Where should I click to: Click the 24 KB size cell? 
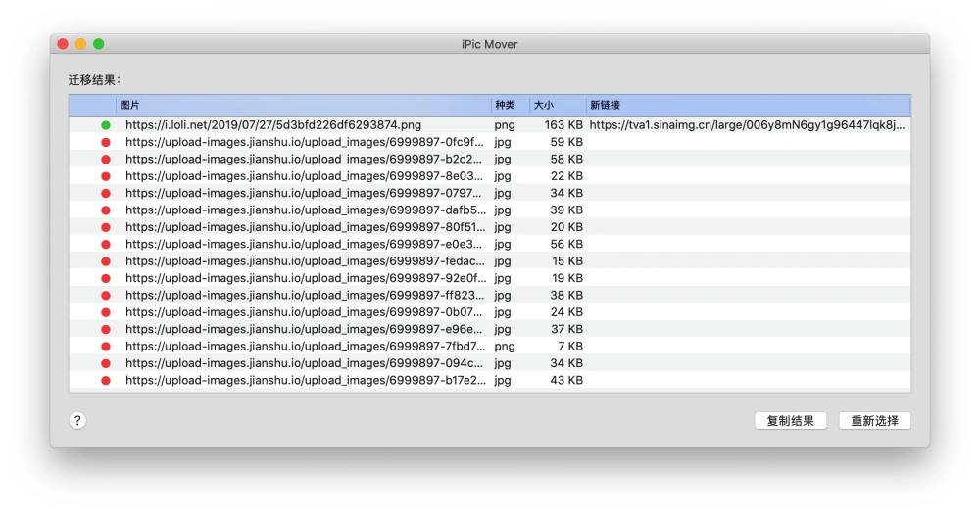pyautogui.click(x=566, y=311)
